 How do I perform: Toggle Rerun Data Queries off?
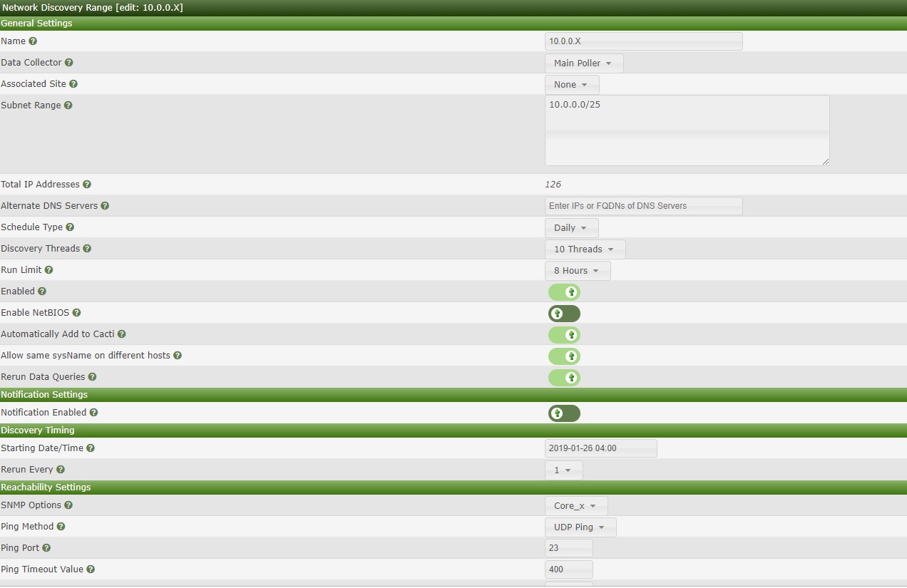click(564, 377)
